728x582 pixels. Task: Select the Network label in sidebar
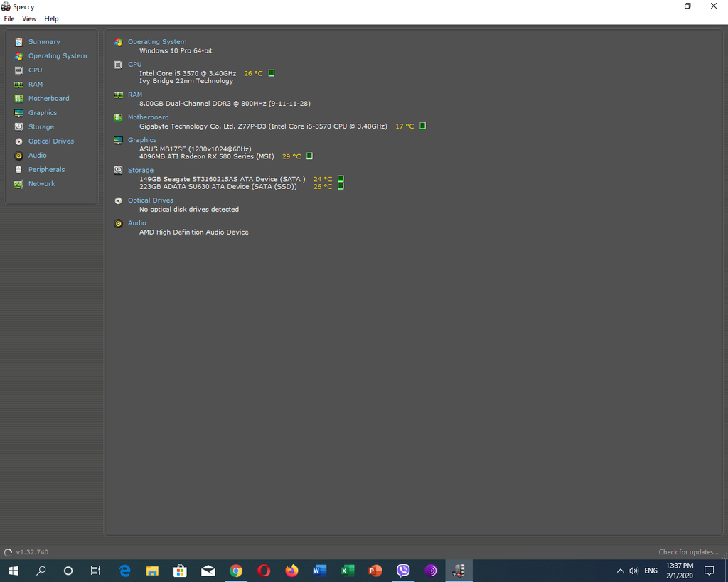point(42,184)
